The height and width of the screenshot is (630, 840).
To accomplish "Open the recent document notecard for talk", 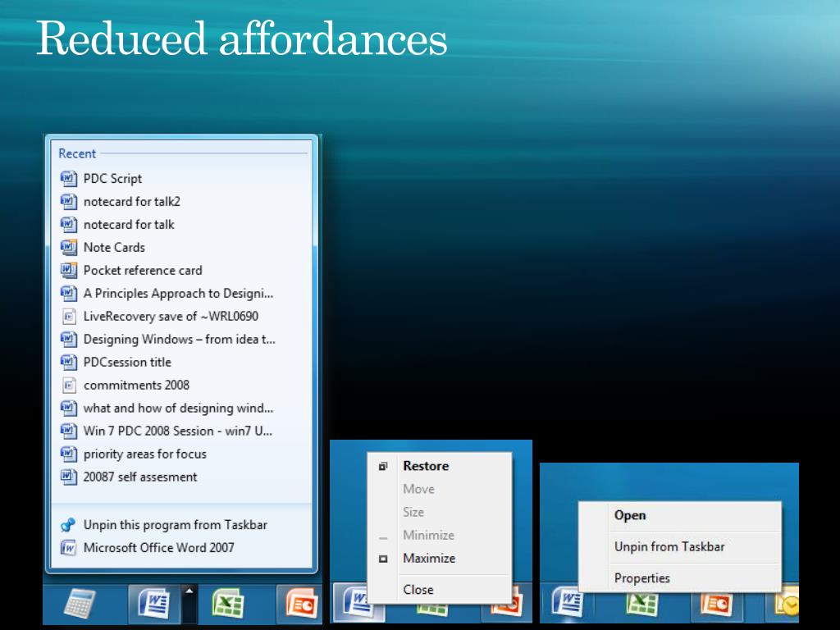I will coord(181,225).
